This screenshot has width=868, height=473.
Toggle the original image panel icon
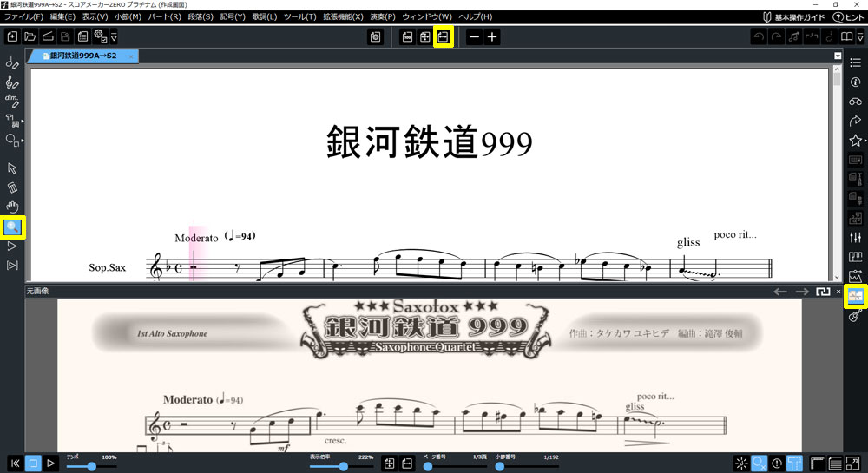[x=855, y=296]
